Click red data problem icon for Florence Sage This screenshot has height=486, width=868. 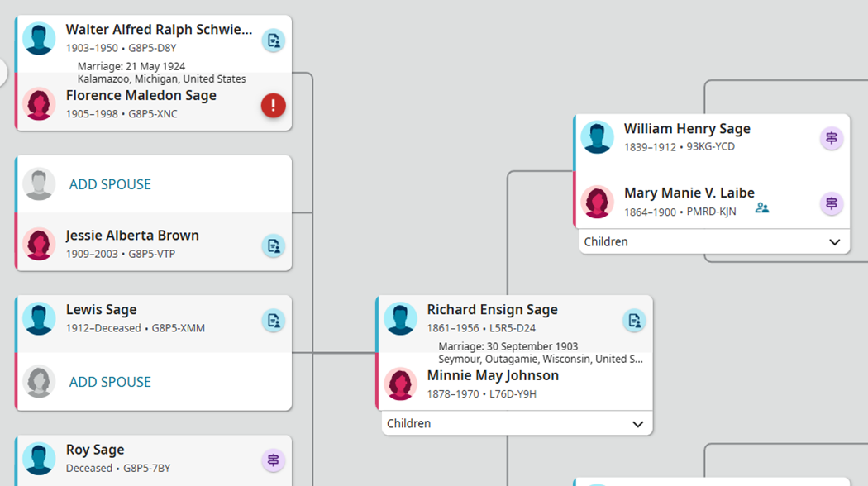pyautogui.click(x=274, y=105)
